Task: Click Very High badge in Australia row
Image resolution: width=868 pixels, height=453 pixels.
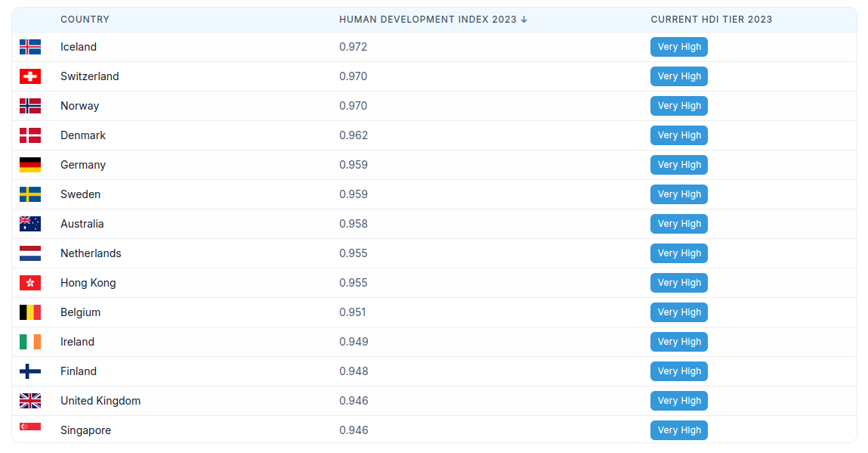Action: tap(678, 223)
